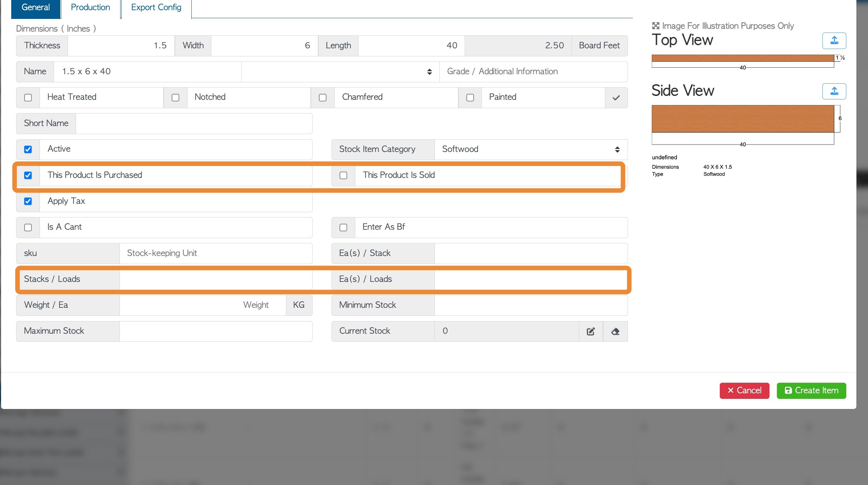Check This Product Is Sold
The height and width of the screenshot is (485, 868).
tap(343, 175)
